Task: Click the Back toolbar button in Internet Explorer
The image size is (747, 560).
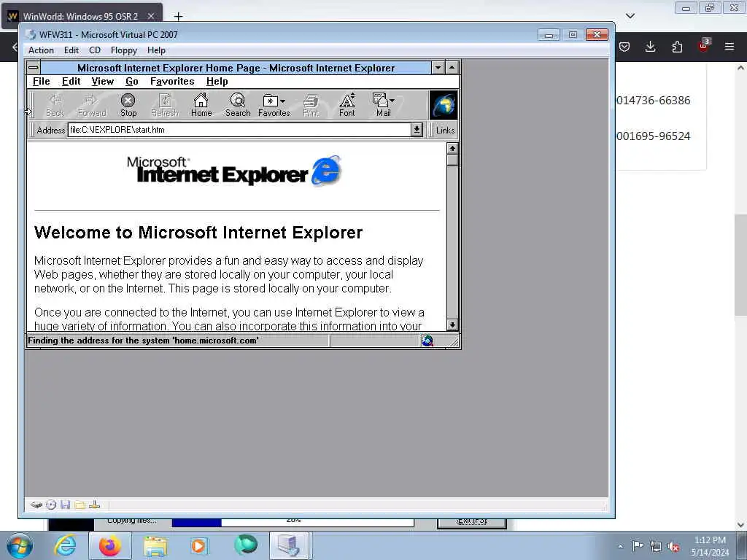Action: (x=55, y=105)
